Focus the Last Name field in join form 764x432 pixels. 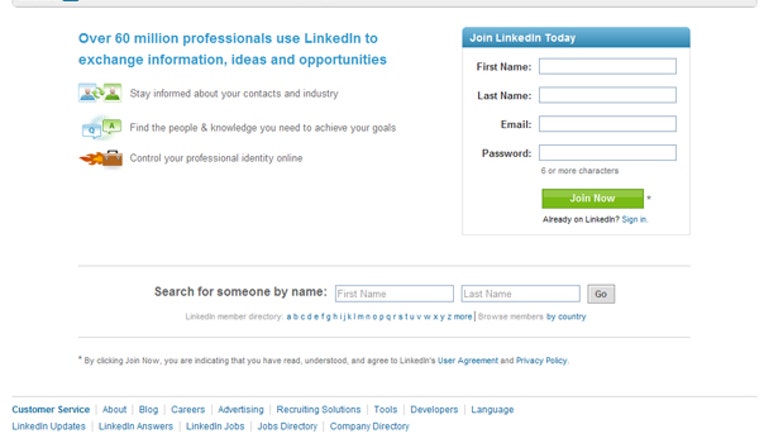(607, 95)
